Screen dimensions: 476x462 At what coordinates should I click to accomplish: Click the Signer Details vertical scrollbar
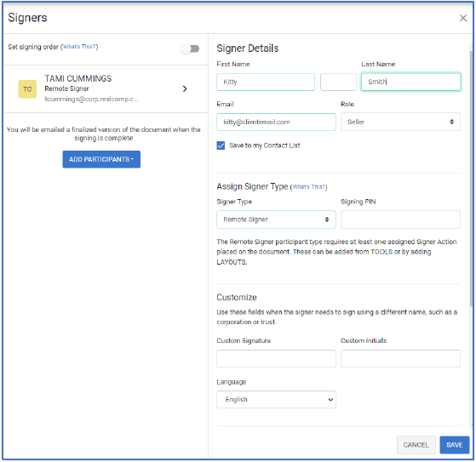pos(471,179)
